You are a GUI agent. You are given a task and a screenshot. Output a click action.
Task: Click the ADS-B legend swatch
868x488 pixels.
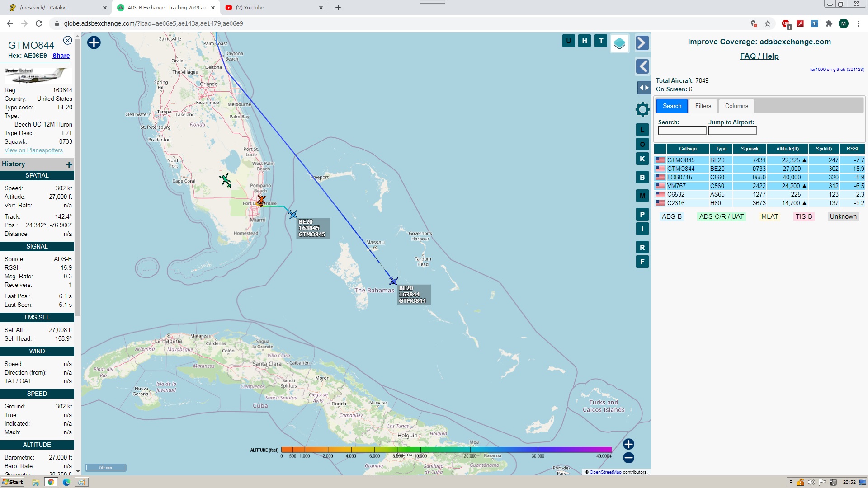(x=671, y=216)
